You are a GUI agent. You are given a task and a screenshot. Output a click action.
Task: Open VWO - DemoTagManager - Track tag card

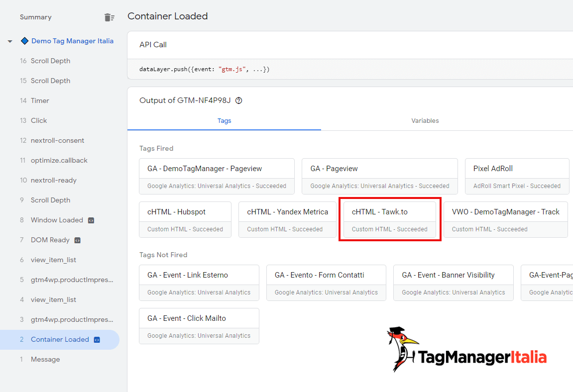click(x=506, y=219)
